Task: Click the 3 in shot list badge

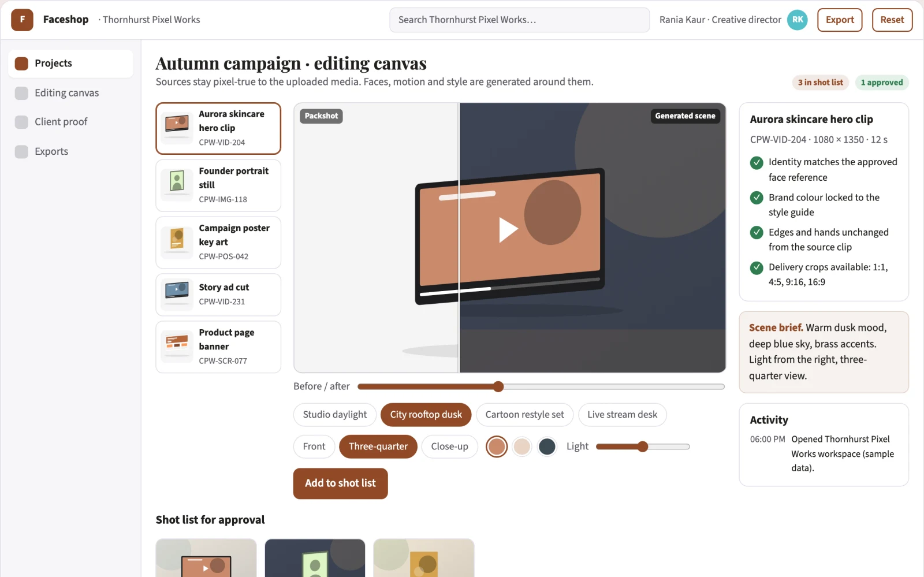Action: tap(821, 83)
